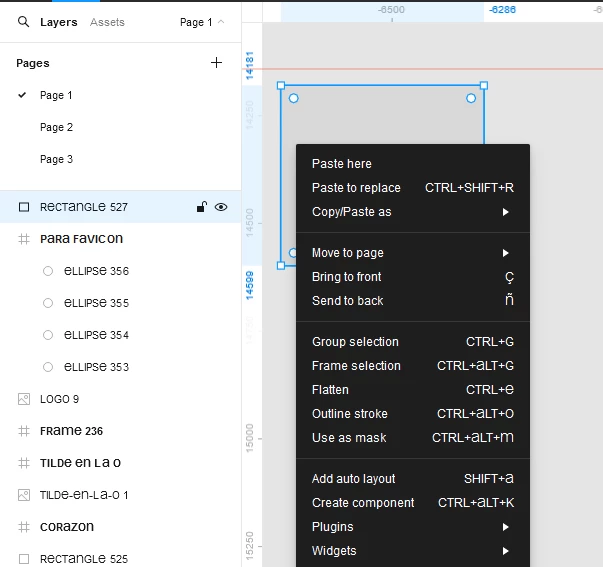Image resolution: width=603 pixels, height=567 pixels.
Task: Click the rectangle icon beside Rectangle 525
Action: coord(24,559)
